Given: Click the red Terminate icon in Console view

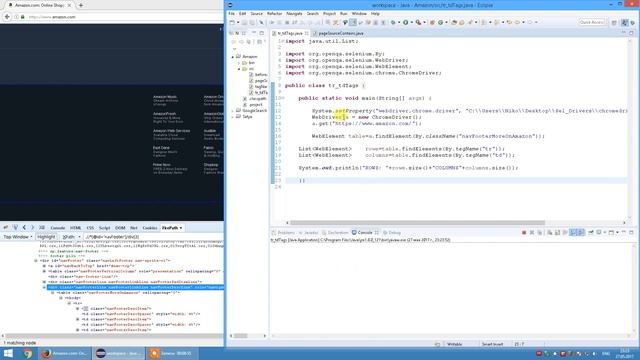Looking at the screenshot, I should tap(524, 233).
